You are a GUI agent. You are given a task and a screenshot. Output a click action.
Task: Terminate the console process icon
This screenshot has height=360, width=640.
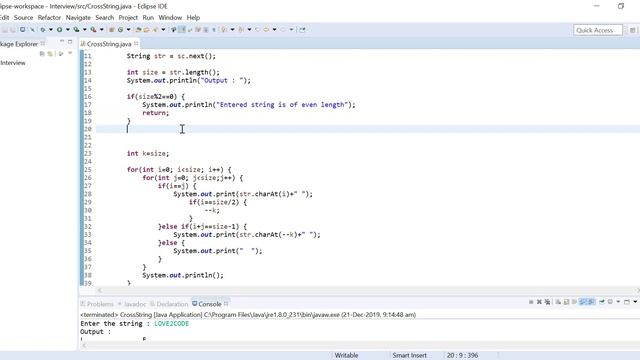[x=531, y=302]
